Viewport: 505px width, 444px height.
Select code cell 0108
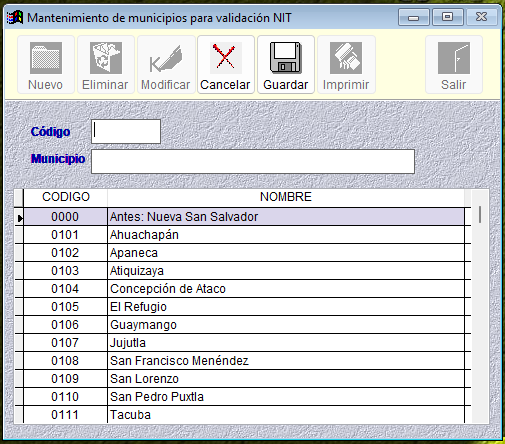(65, 361)
